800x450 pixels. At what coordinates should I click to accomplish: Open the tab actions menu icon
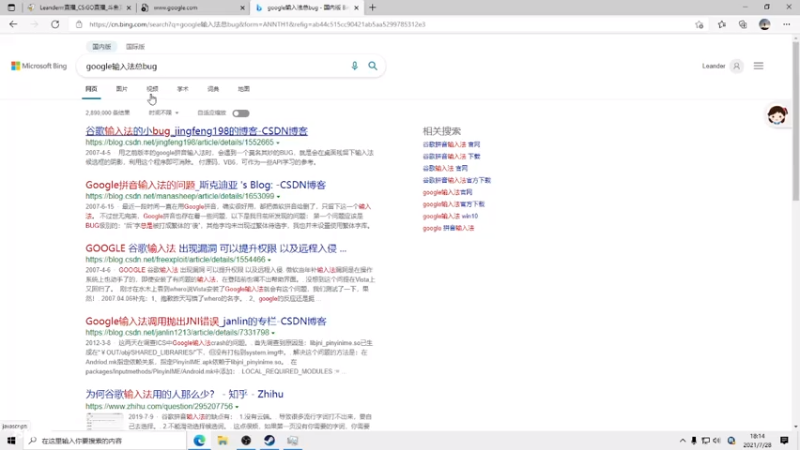pyautogui.click(x=11, y=8)
